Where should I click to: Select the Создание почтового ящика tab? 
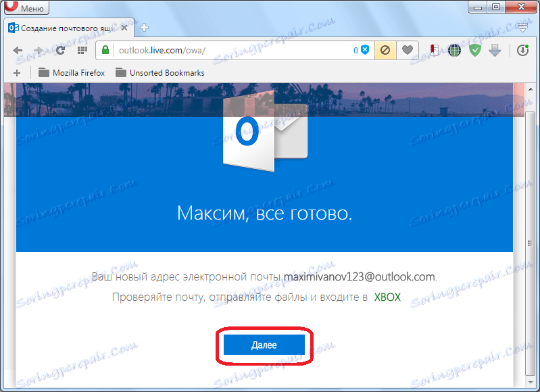click(68, 28)
